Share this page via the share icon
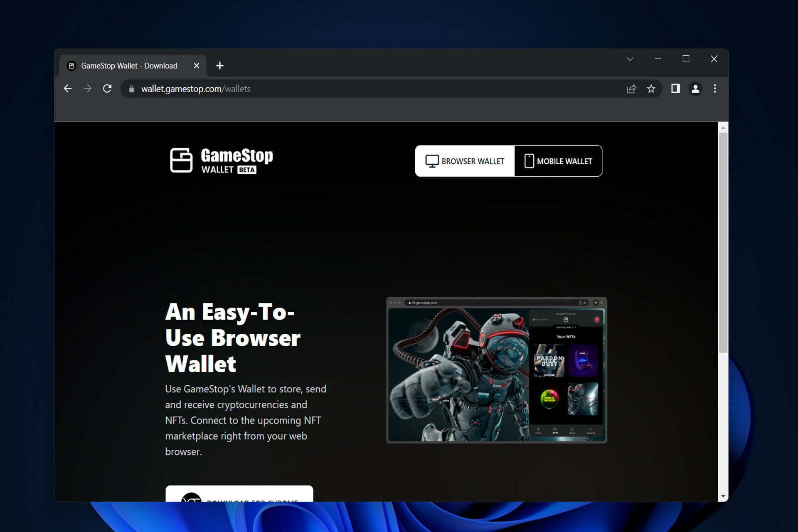 (x=631, y=89)
